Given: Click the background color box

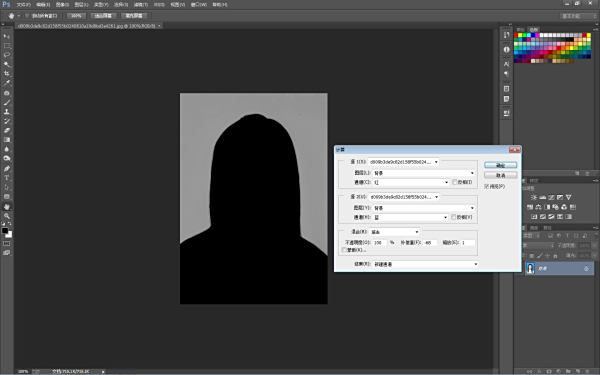Looking at the screenshot, I should pyautogui.click(x=10, y=235).
